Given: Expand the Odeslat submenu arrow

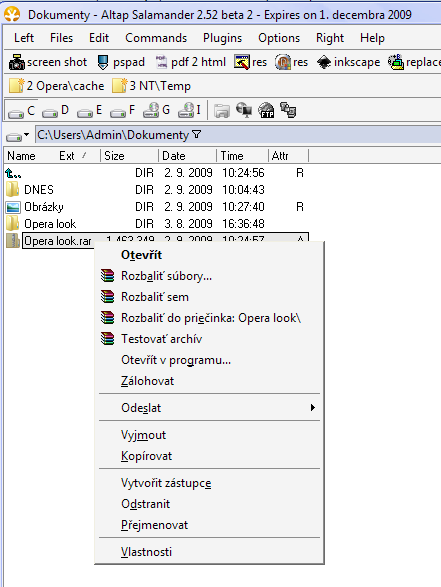Looking at the screenshot, I should pos(313,407).
